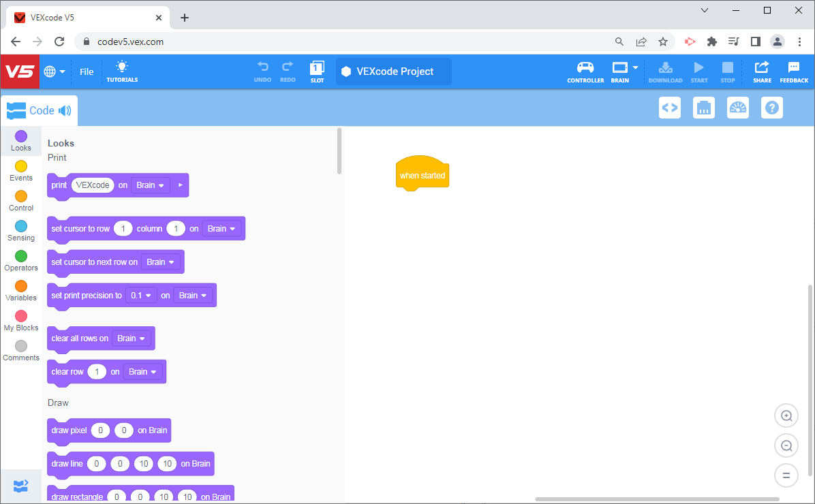Select the yellow Events category circle
Image resolution: width=815 pixels, height=504 pixels.
21,167
